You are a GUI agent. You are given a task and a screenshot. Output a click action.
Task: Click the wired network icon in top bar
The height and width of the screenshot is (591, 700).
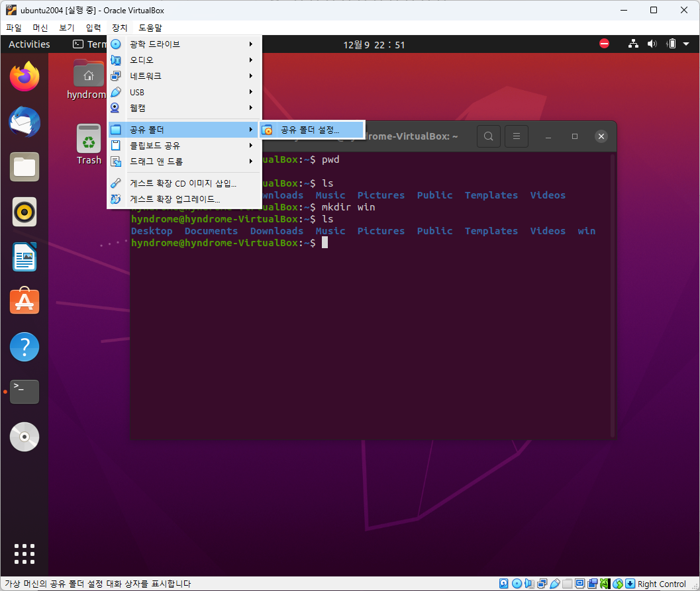pyautogui.click(x=633, y=44)
